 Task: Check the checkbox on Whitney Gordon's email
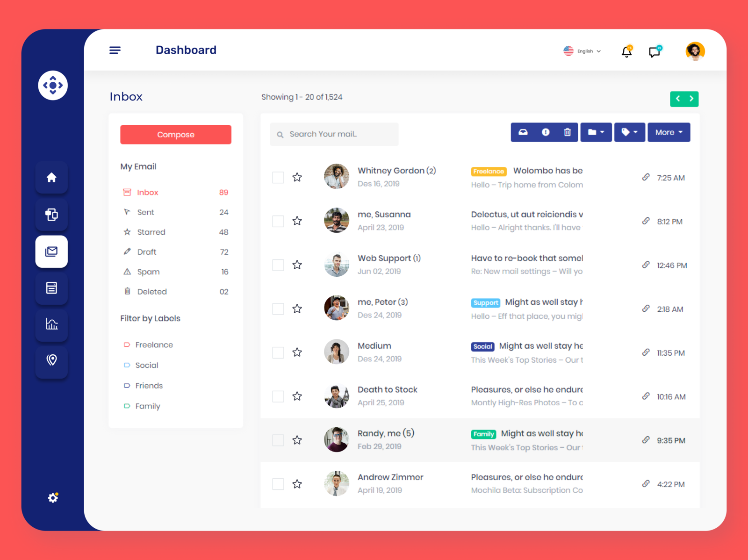click(278, 177)
